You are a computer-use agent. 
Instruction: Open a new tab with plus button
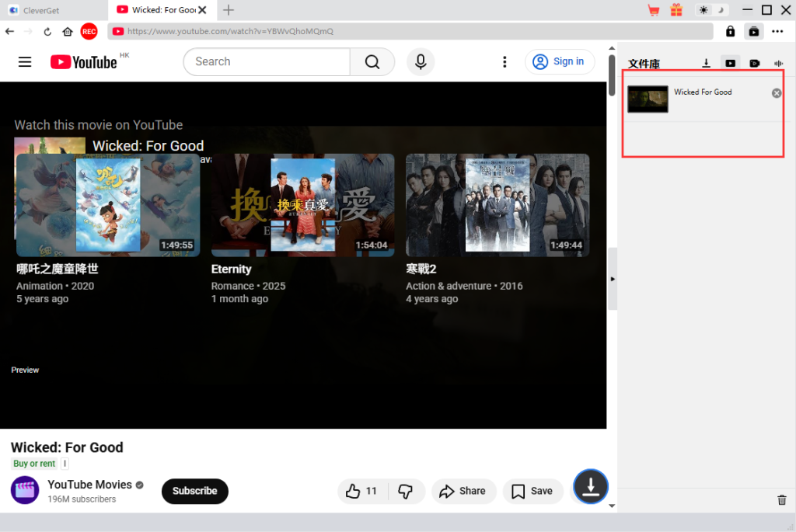[x=229, y=10]
